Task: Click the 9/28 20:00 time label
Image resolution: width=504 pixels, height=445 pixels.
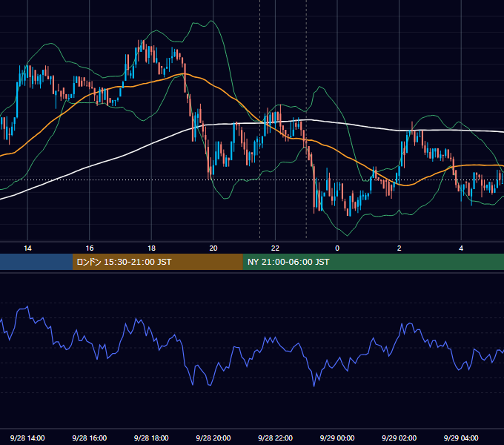Action: coord(213,438)
